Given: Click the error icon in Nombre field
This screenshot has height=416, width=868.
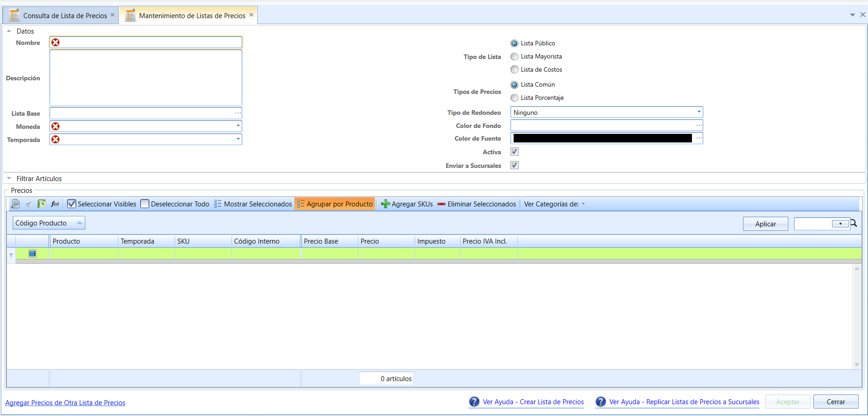Looking at the screenshot, I should 55,42.
